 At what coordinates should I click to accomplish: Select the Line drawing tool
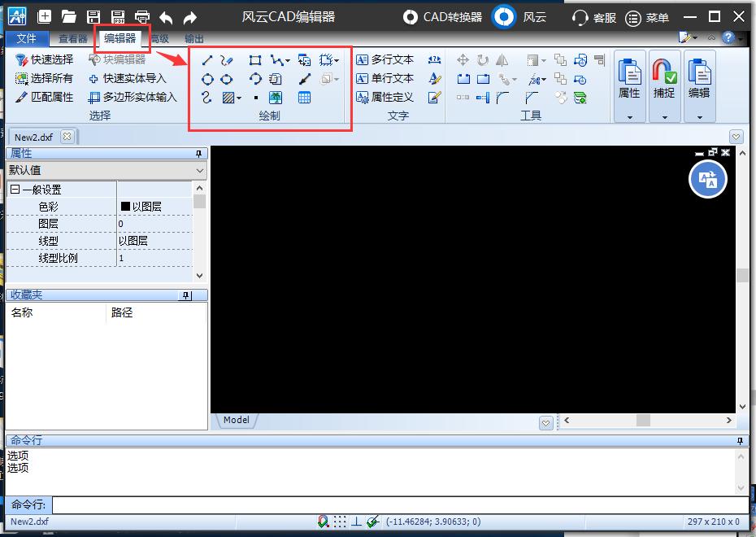(207, 60)
